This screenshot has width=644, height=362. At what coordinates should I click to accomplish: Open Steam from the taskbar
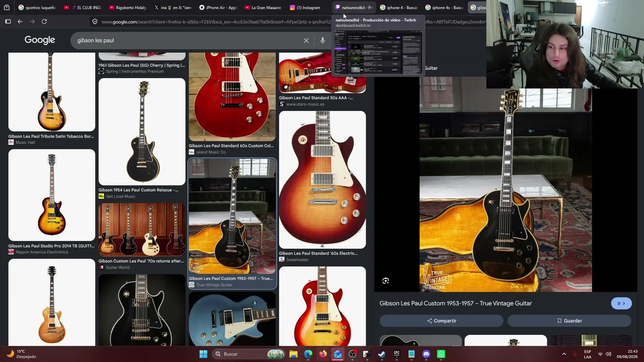coord(382,354)
